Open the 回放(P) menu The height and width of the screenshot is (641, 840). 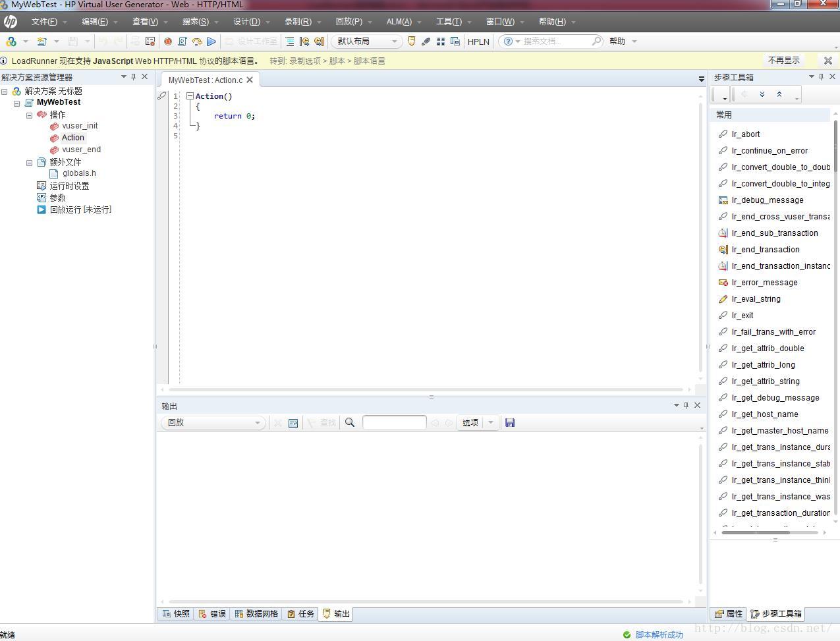click(353, 22)
